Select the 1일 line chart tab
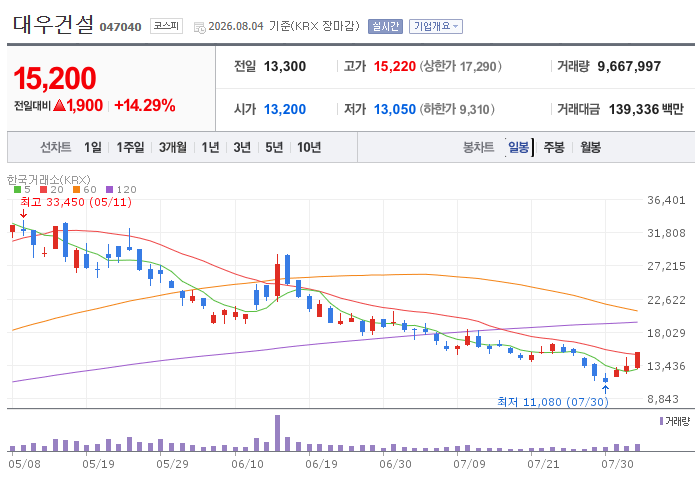695x478 pixels. click(x=93, y=147)
